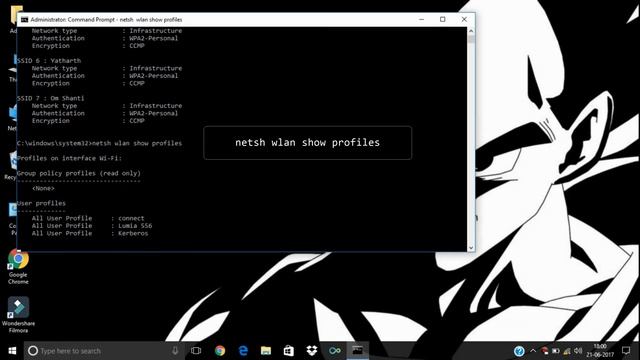Open Task View from the taskbar

point(196,351)
